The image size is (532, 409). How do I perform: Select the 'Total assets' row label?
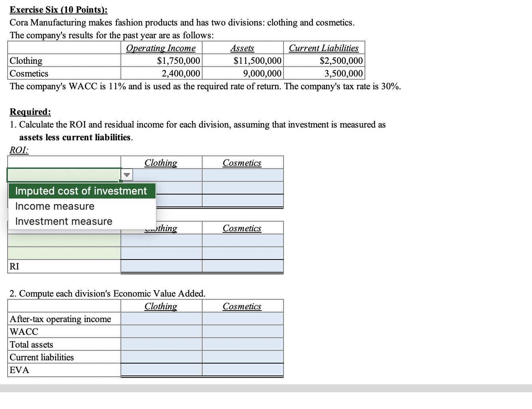[31, 344]
